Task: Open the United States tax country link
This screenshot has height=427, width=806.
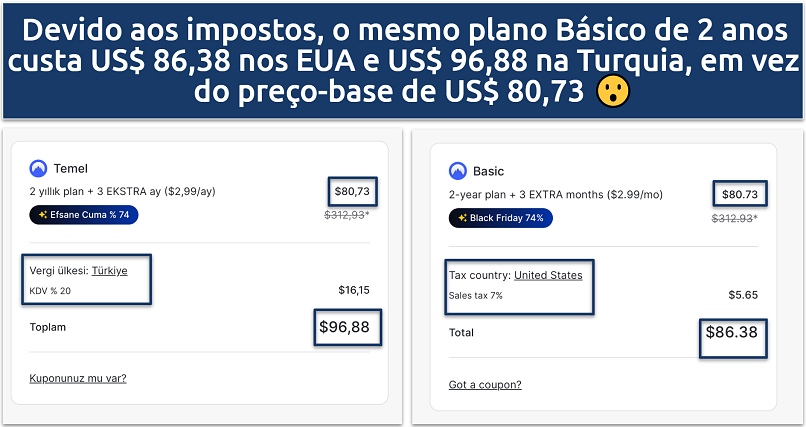Action: (x=548, y=275)
